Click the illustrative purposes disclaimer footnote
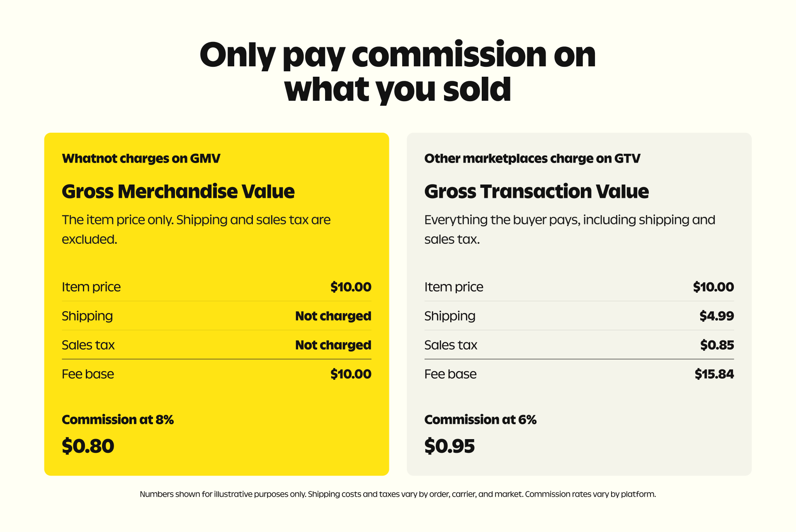This screenshot has width=796, height=532. (398, 494)
